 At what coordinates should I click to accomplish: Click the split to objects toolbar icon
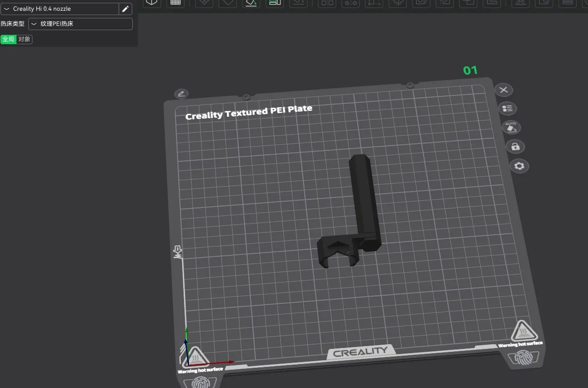pyautogui.click(x=327, y=2)
